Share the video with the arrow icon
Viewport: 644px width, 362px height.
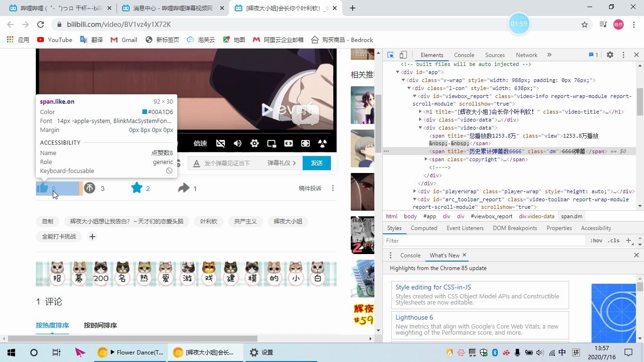(x=183, y=188)
